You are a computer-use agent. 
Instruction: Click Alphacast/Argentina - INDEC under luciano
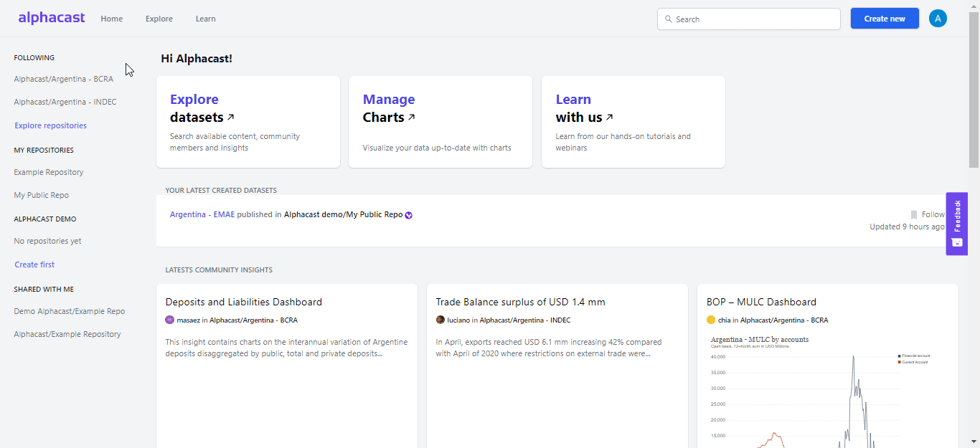pyautogui.click(x=525, y=320)
